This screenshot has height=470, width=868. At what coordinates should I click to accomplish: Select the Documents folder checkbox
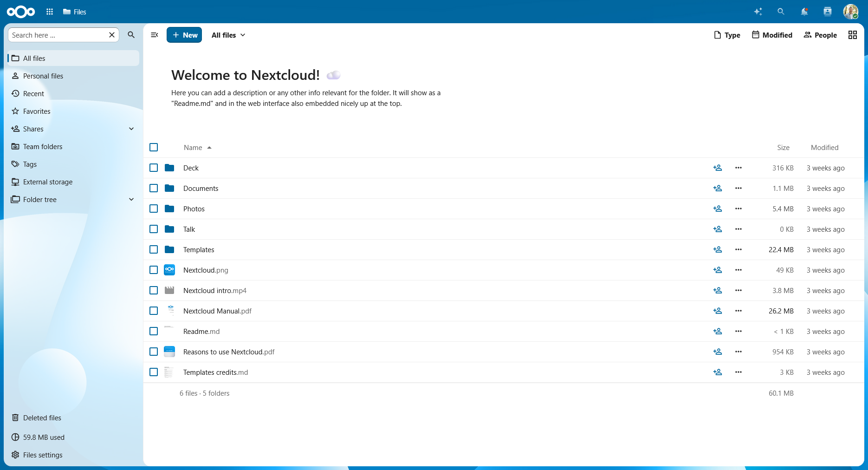click(x=154, y=188)
